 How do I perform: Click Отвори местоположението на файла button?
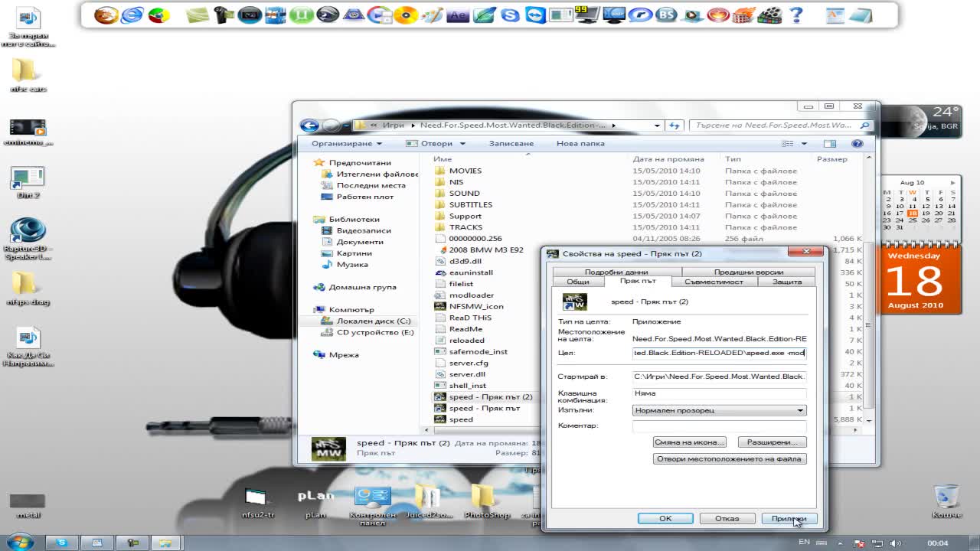(x=730, y=458)
